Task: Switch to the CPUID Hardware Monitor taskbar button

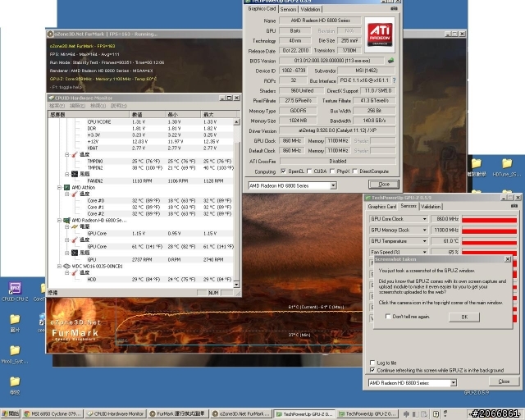Action: (115, 414)
